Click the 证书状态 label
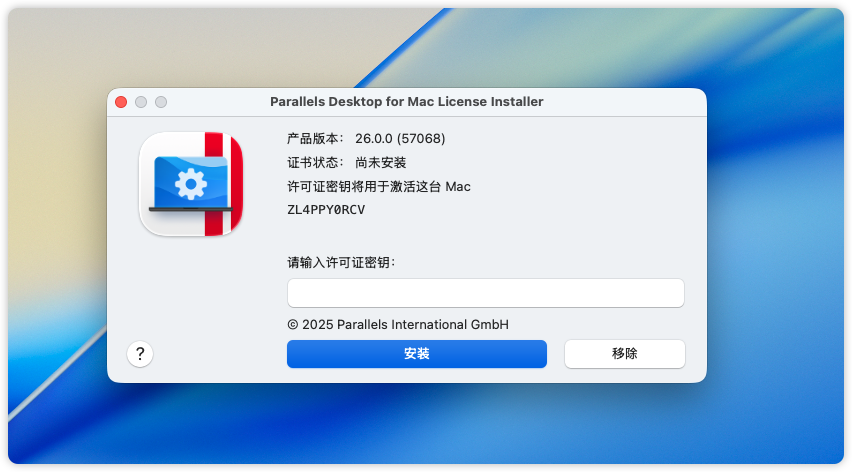The width and height of the screenshot is (852, 472). pyautogui.click(x=315, y=162)
